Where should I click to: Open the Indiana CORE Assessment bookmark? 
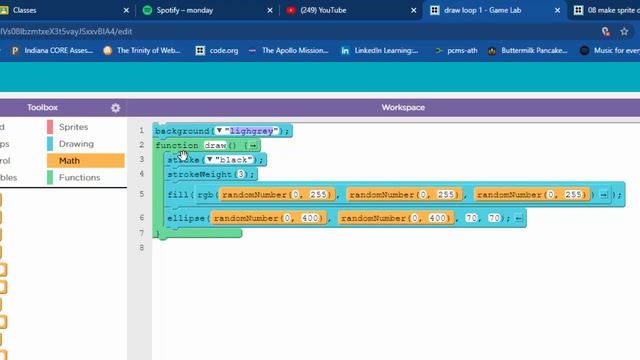(x=52, y=51)
